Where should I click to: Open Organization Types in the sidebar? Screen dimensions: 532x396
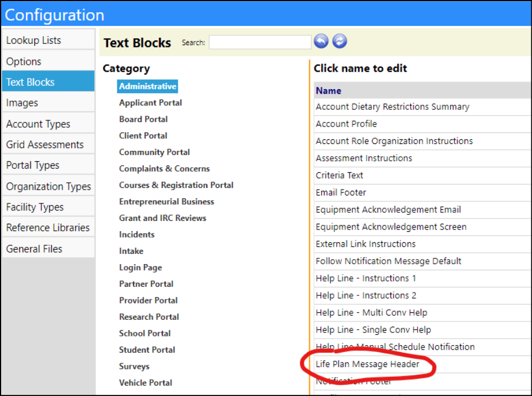pyautogui.click(x=48, y=186)
